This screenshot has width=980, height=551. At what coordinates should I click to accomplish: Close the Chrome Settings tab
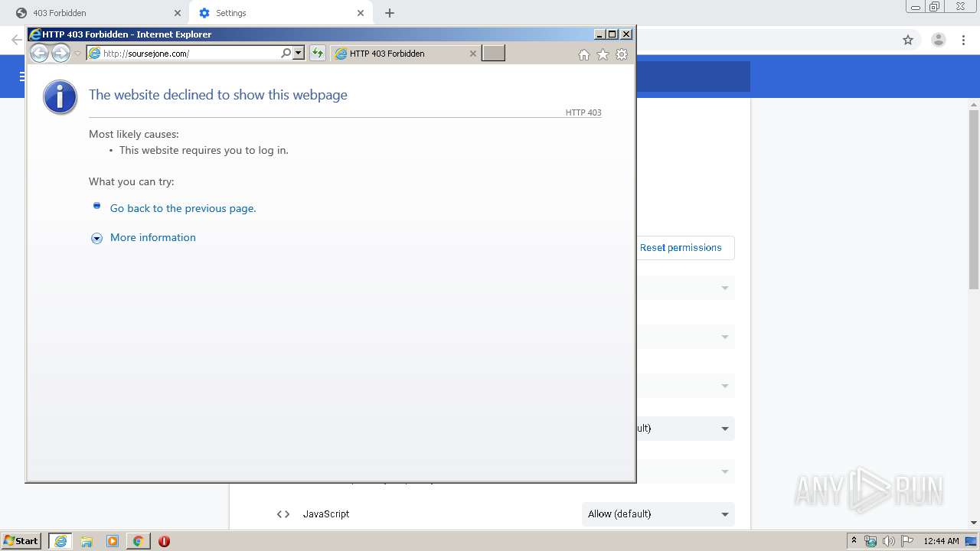tap(361, 13)
